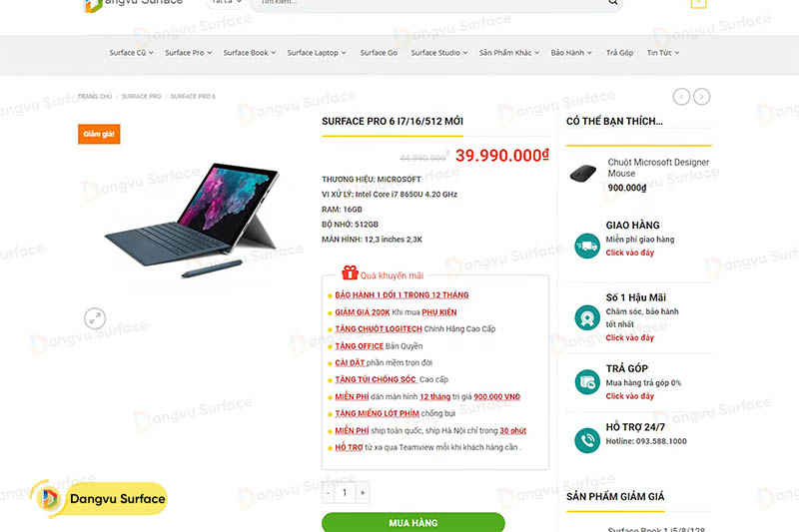799x532 pixels.
Task: Click the search magnifier icon
Action: tap(612, 3)
